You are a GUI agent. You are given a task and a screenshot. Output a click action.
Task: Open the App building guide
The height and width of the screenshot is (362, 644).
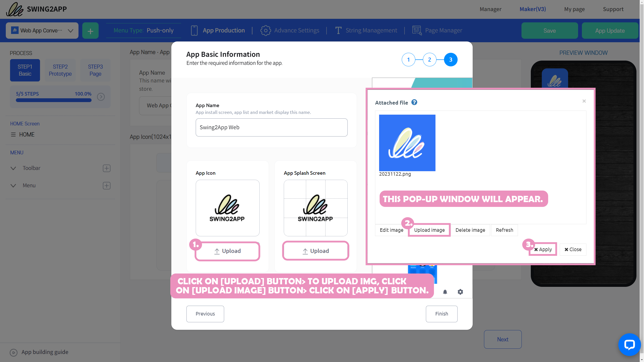click(x=45, y=352)
